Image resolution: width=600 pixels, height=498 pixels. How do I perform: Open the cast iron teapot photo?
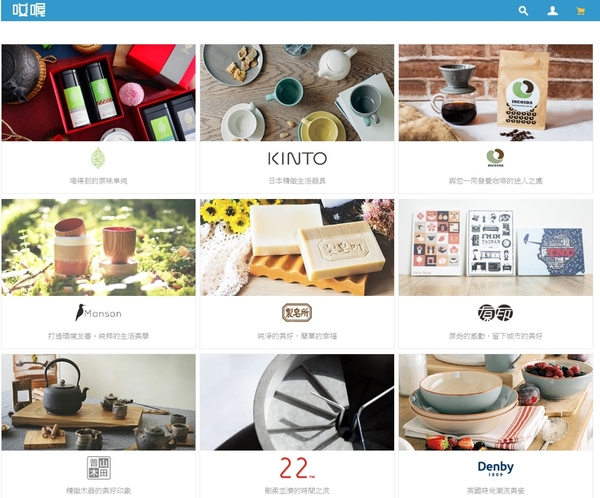[x=98, y=402]
